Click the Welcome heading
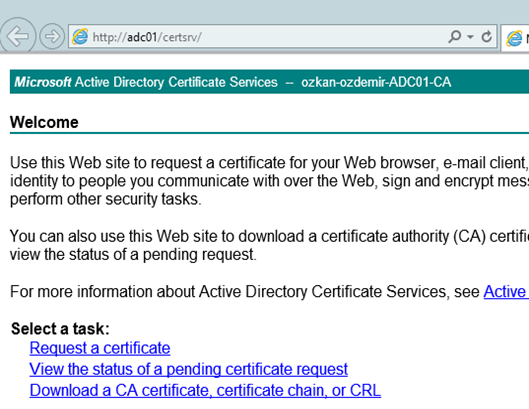The image size is (529, 409). tap(44, 122)
